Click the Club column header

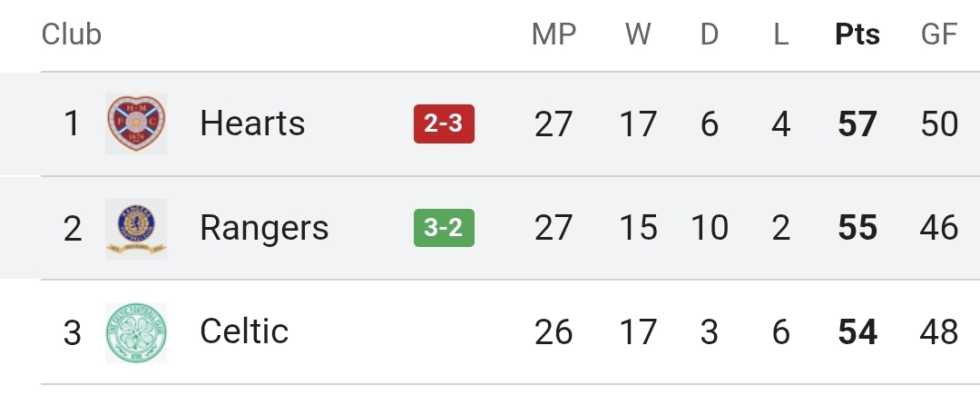(72, 35)
